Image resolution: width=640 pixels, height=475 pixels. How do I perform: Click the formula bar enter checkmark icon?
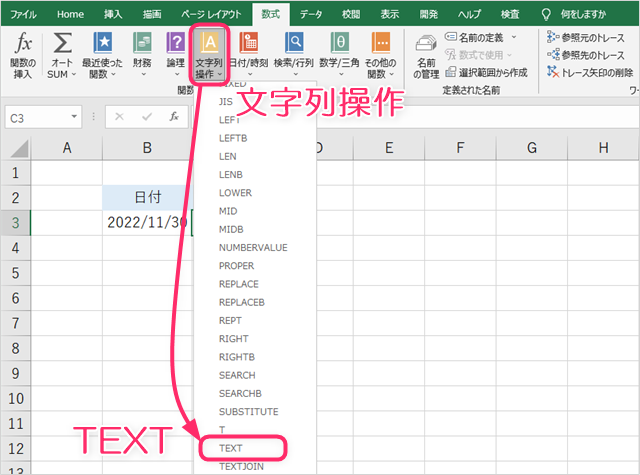pyautogui.click(x=147, y=117)
